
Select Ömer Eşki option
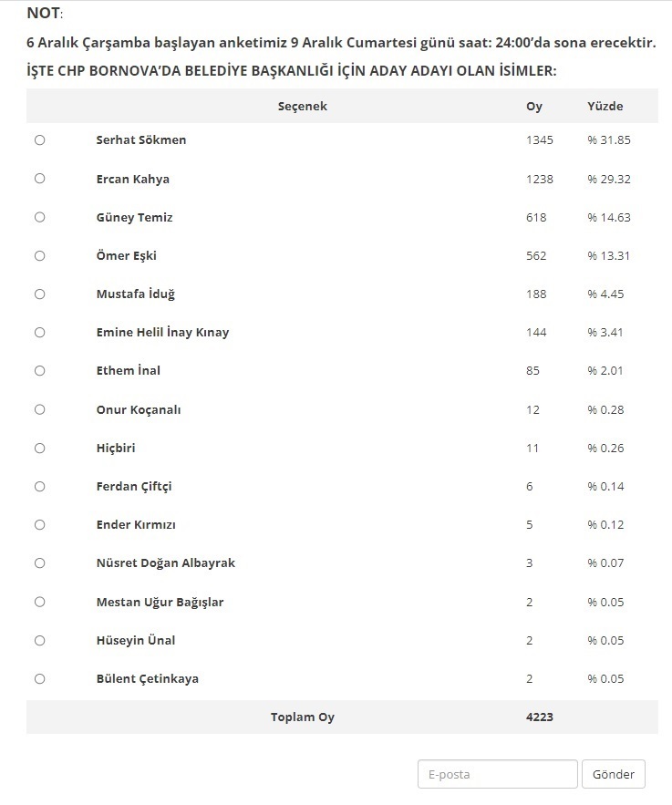point(39,256)
